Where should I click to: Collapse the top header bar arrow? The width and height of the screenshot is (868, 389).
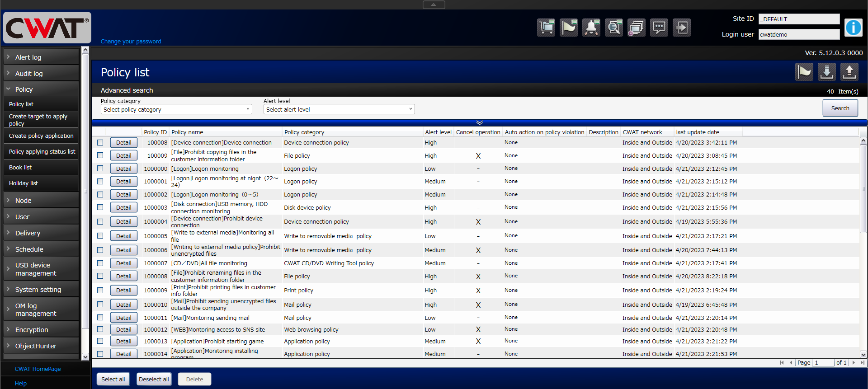pos(434,5)
